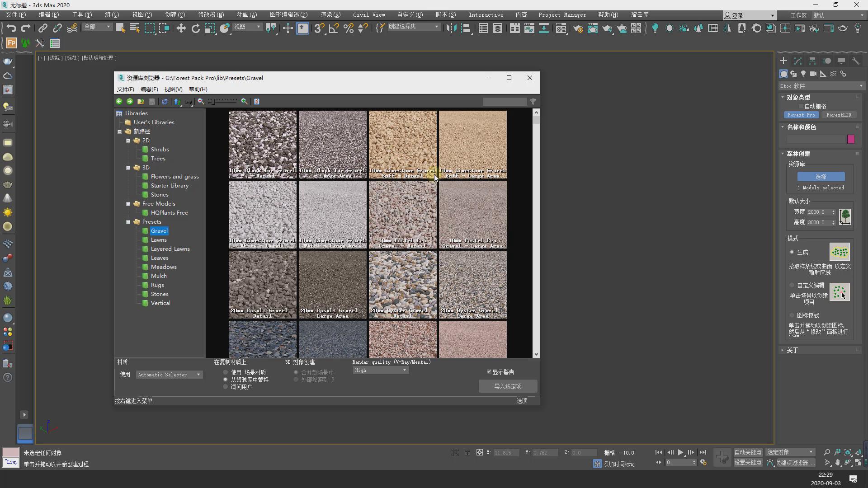Viewport: 868px width, 488px height.
Task: Click the Undo arrow in main toolbar
Action: [x=11, y=28]
